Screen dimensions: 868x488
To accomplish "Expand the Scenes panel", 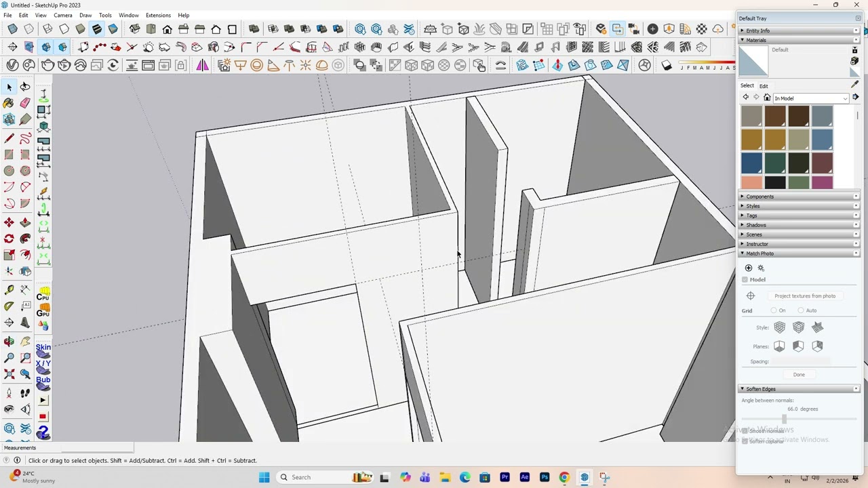I will [x=799, y=235].
